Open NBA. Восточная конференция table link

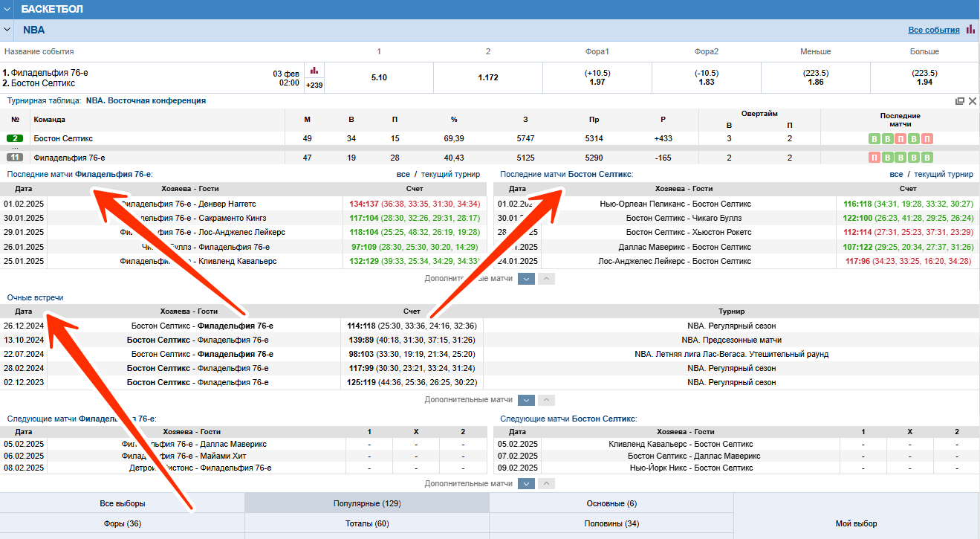(146, 100)
